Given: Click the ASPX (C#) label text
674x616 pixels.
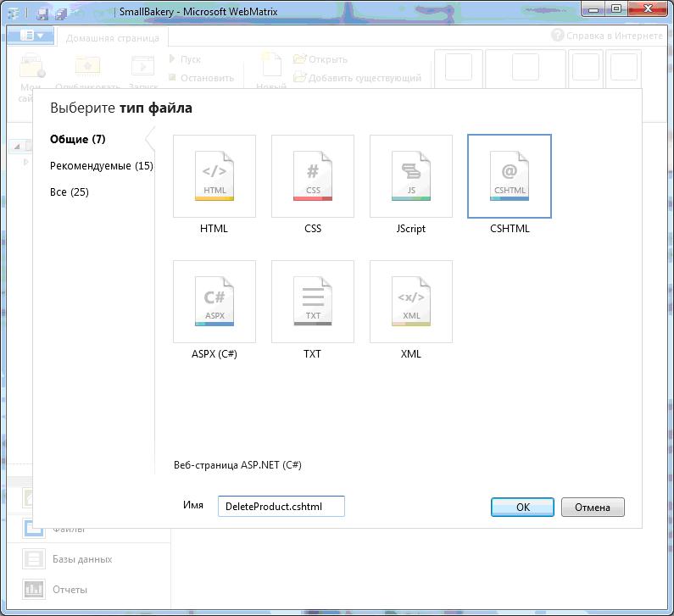Looking at the screenshot, I should pos(214,354).
